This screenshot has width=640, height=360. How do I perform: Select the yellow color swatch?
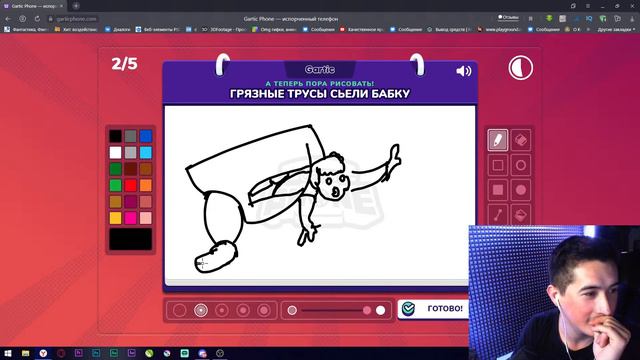tap(115, 218)
